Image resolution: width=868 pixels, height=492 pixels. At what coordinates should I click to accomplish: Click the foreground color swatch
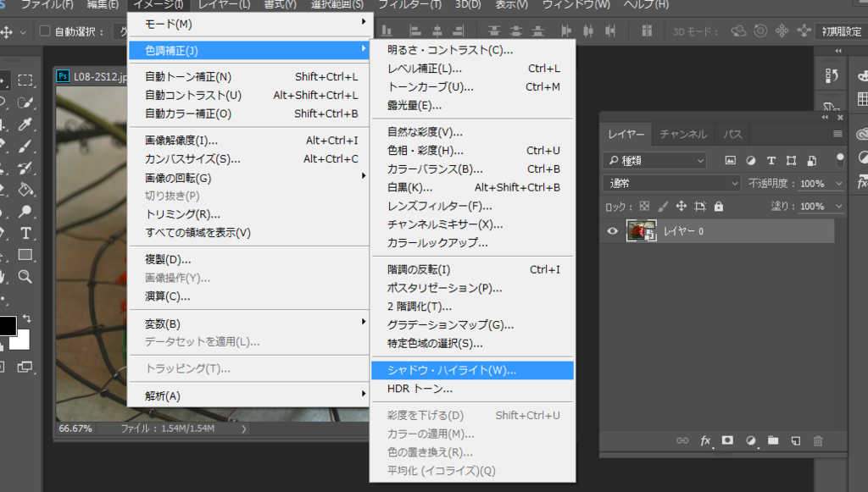7,326
